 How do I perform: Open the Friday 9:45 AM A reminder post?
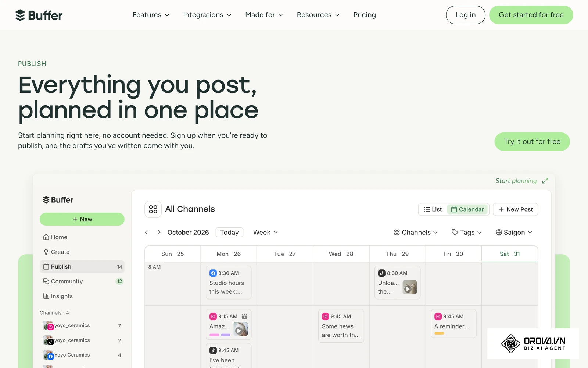[x=453, y=324]
